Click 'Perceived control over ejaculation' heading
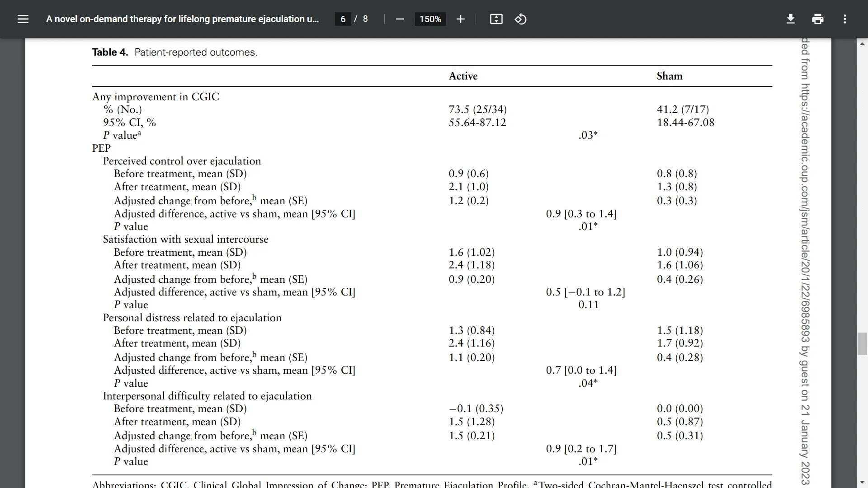This screenshot has height=488, width=868. pyautogui.click(x=182, y=161)
